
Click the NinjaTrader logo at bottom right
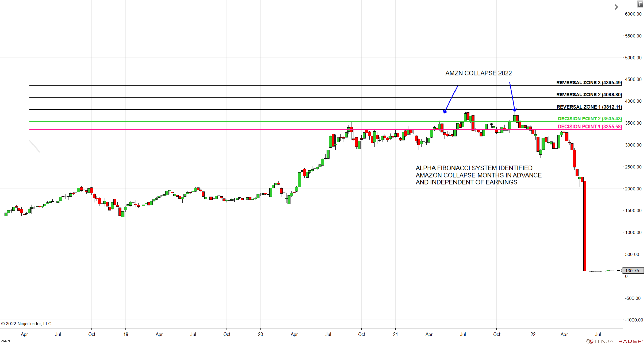615,341
